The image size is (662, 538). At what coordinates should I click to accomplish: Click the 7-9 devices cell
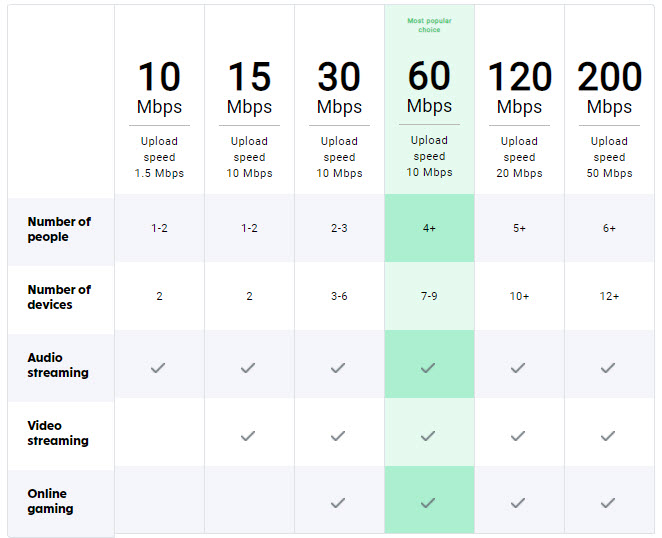coord(428,296)
